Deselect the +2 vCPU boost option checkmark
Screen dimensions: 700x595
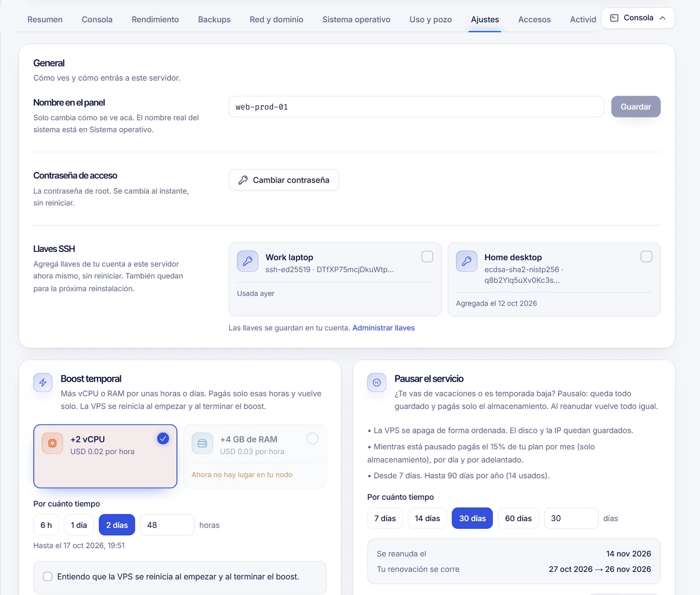coord(163,438)
